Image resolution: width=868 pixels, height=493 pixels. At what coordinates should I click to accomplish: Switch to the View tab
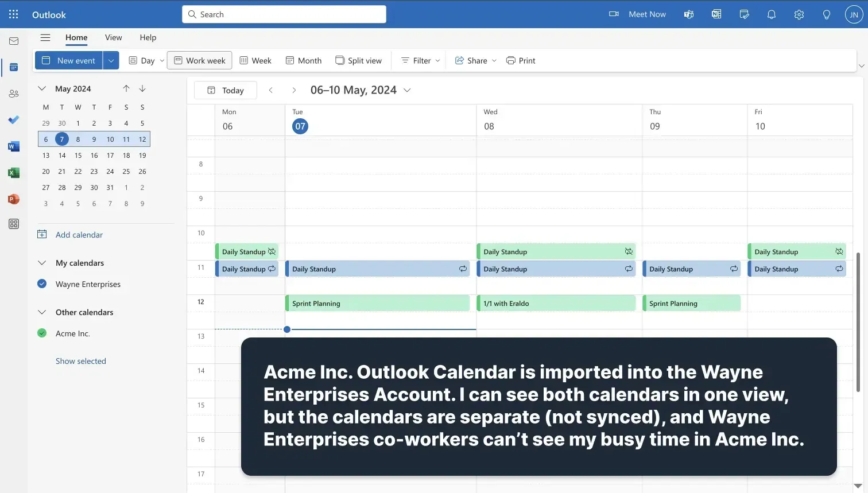point(113,37)
